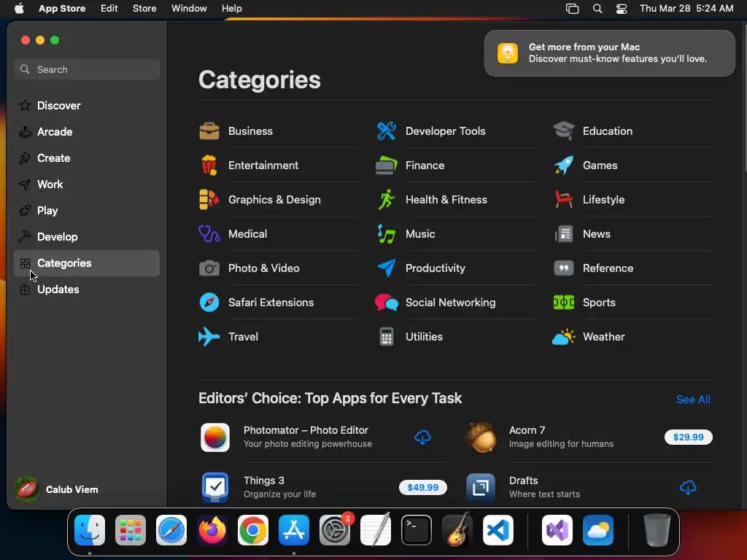Open the Drafts app icon
Viewport: 747px width, 560px height.
[481, 488]
